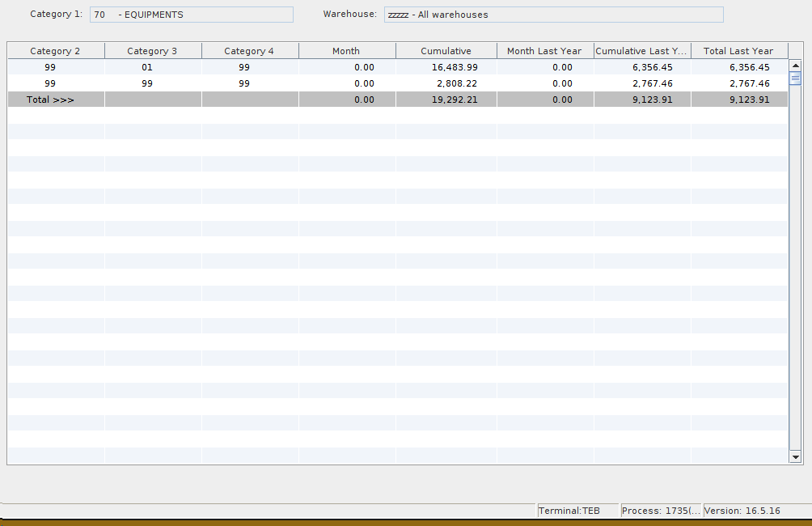
Task: Sort by the Category 2 column header
Action: (56, 51)
